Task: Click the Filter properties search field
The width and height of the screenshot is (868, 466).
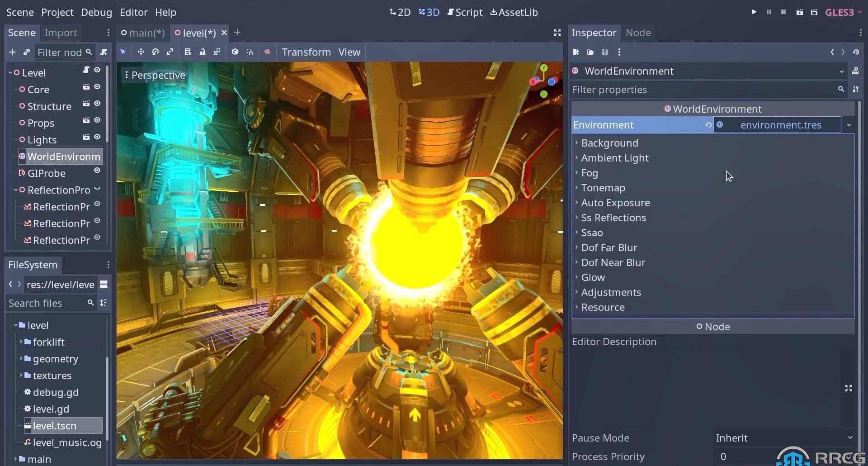Action: pos(703,90)
